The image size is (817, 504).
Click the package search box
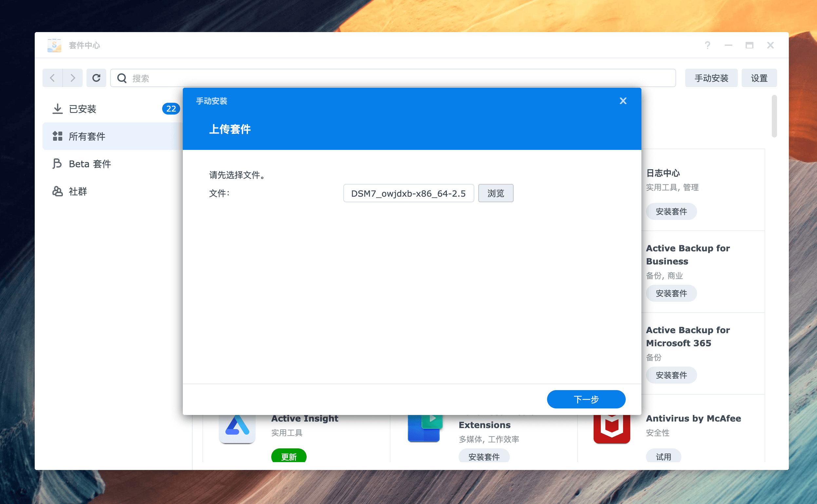point(394,78)
